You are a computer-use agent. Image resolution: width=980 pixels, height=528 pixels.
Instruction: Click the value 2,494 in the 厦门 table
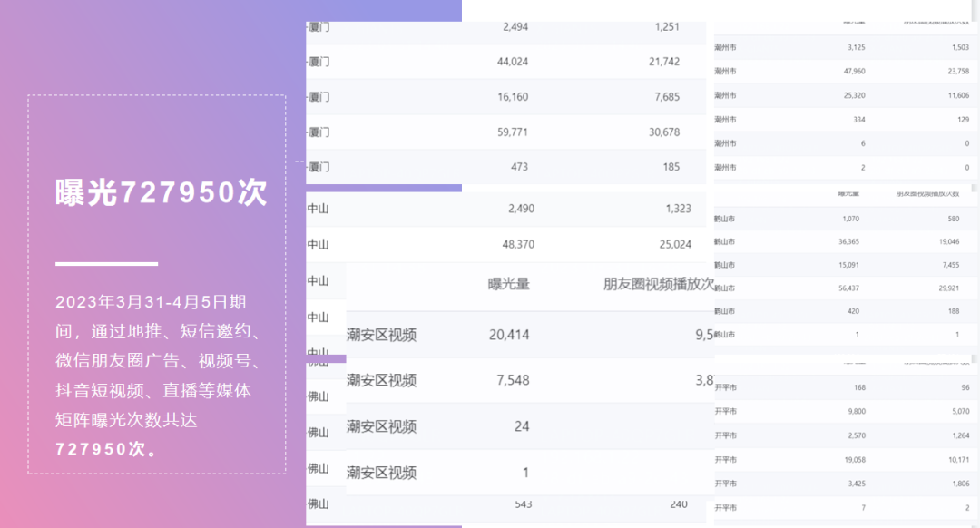(x=515, y=27)
